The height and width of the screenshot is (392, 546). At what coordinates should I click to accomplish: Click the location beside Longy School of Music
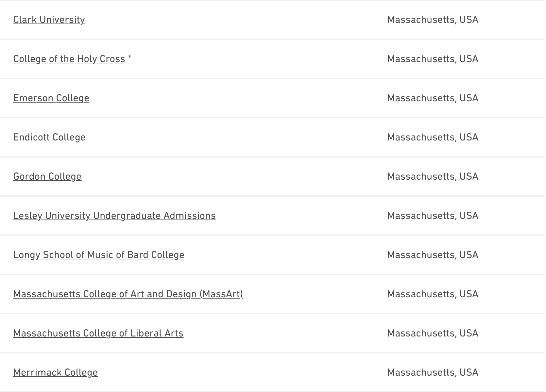(433, 255)
